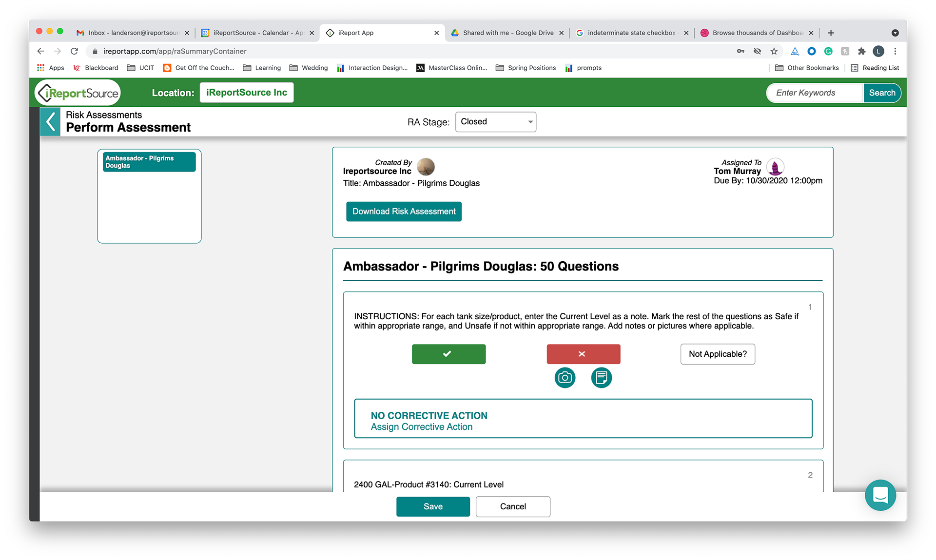Close the Inbox Gmail tab
Image resolution: width=936 pixels, height=560 pixels.
[187, 33]
